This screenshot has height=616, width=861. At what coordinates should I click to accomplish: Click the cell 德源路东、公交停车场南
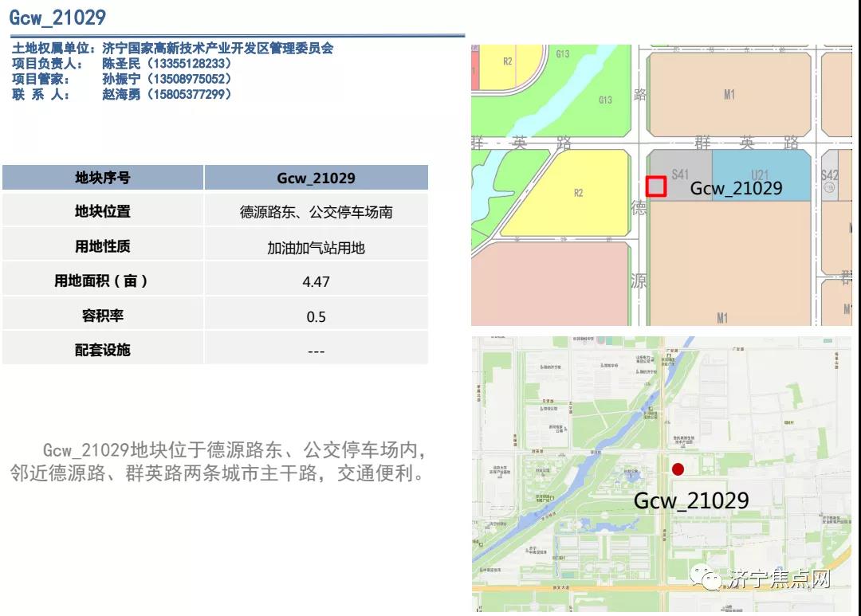tap(316, 212)
